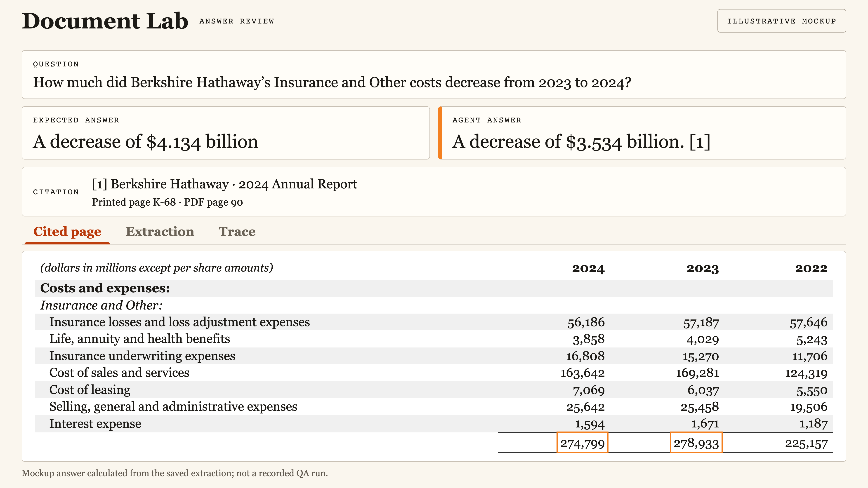Click the Printed page K-68 reference
868x488 pixels.
[134, 202]
